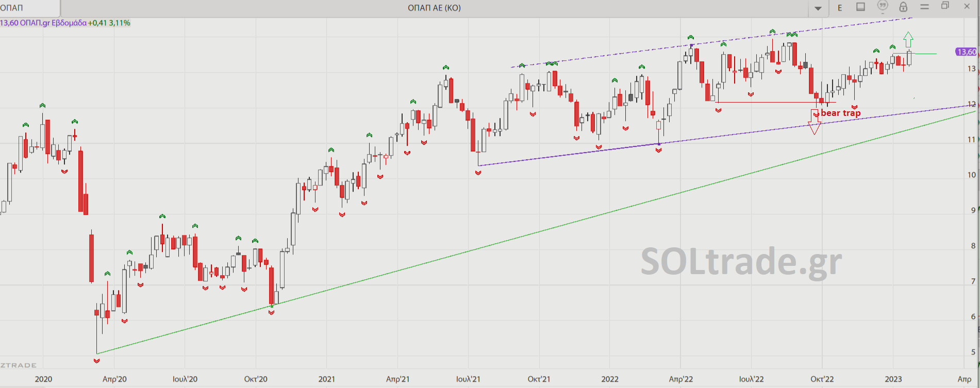Screen dimensions: 980x388
Task: Open the hamburger menu icon
Action: click(924, 7)
